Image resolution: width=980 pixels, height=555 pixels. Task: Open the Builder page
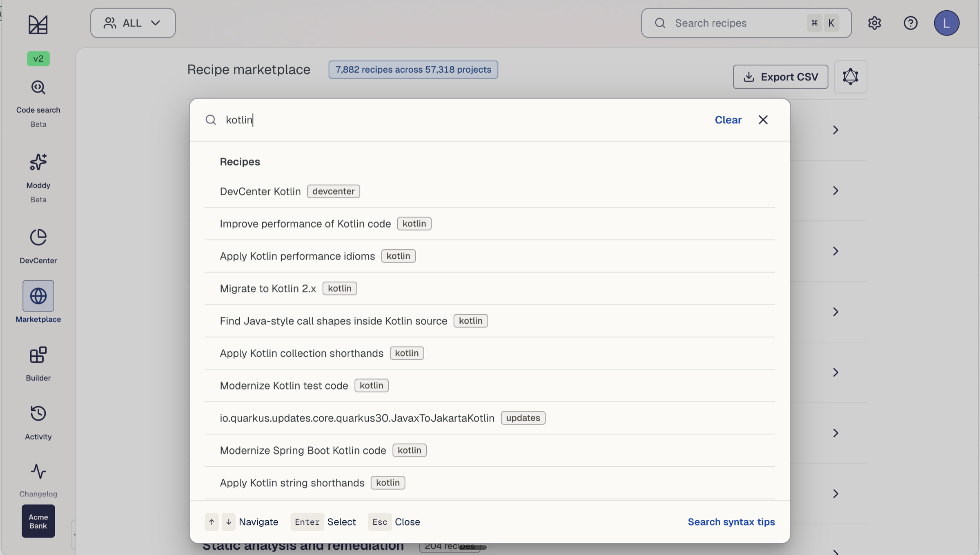38,364
